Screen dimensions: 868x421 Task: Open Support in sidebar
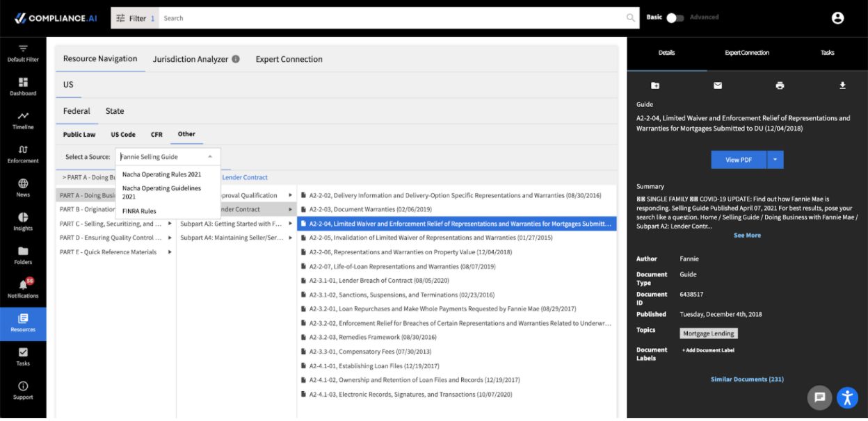point(23,390)
